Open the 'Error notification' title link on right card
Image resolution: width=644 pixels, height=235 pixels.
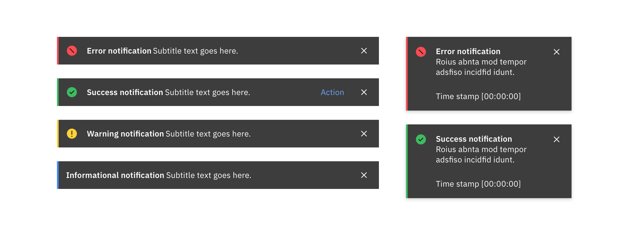(x=468, y=51)
